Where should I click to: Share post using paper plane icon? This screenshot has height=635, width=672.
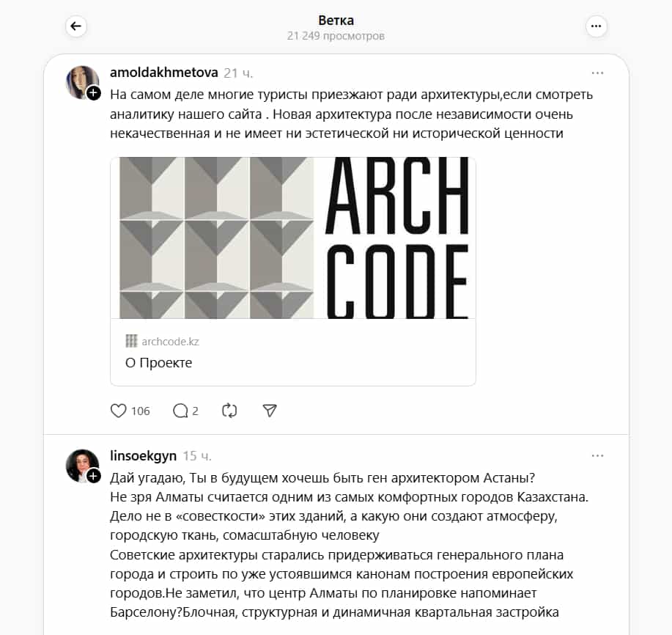(270, 411)
